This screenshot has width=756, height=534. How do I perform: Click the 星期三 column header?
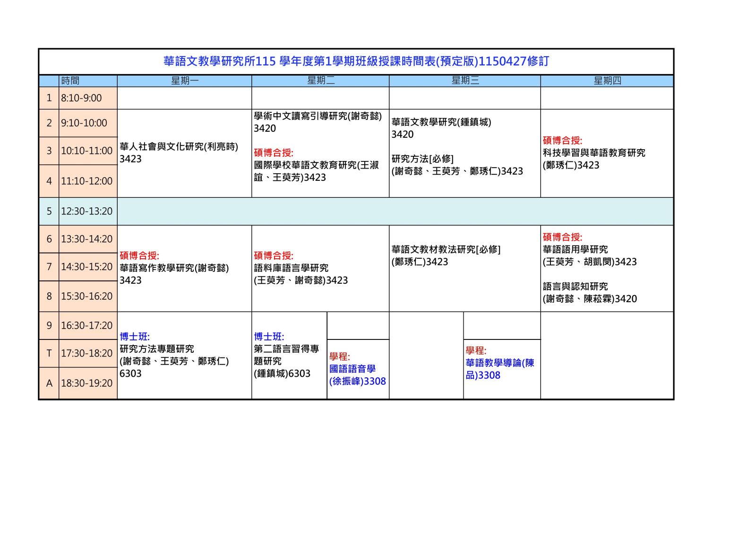coord(464,81)
